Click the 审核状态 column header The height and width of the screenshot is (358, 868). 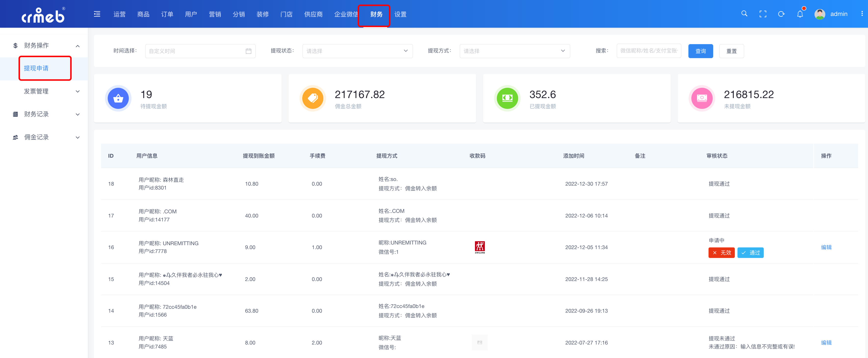pos(717,156)
